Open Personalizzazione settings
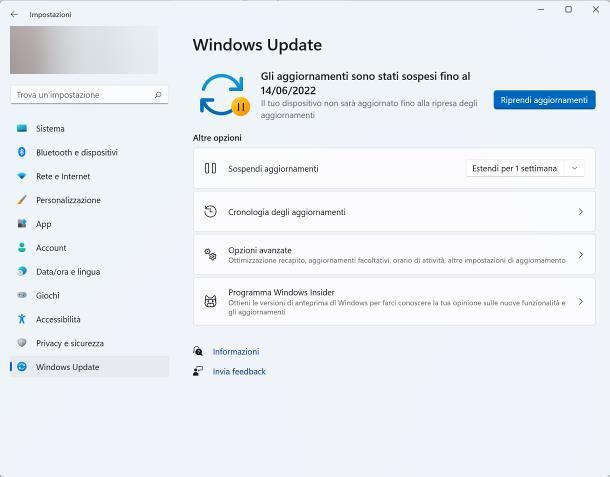Screen dimensions: 610x477 pos(89,200)
